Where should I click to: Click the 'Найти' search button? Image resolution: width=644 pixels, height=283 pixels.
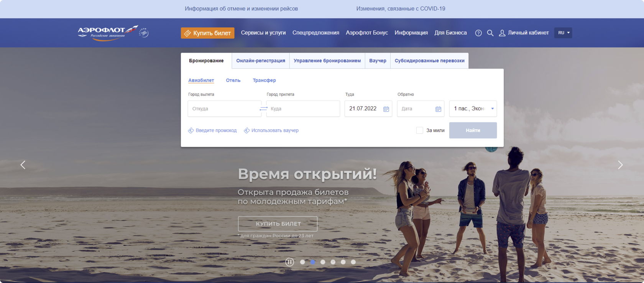[x=473, y=130]
